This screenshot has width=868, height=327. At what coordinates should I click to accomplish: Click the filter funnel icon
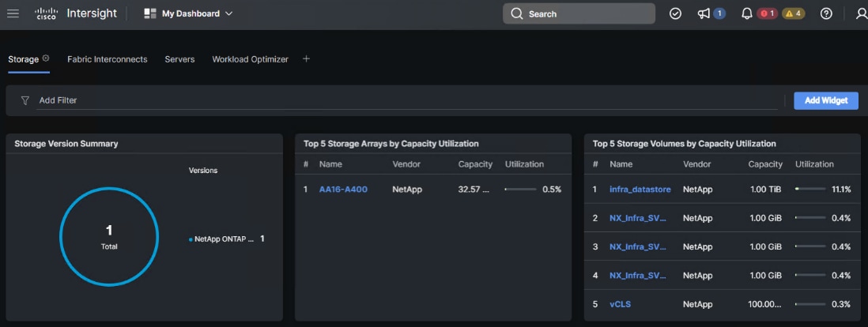click(25, 100)
